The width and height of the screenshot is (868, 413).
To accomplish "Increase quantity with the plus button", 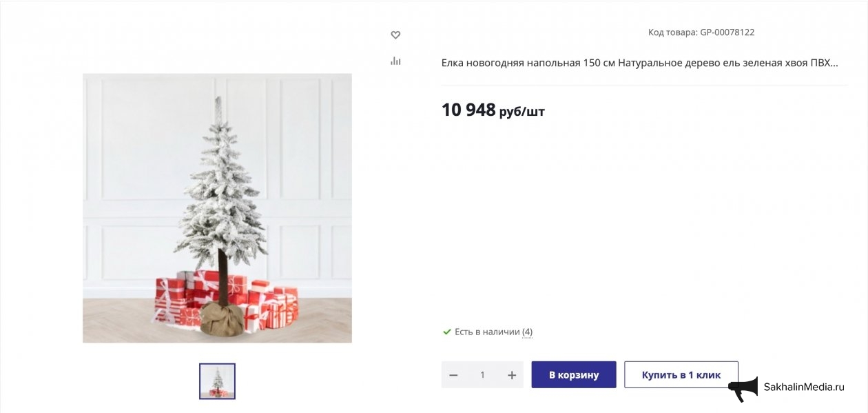I will (x=512, y=375).
